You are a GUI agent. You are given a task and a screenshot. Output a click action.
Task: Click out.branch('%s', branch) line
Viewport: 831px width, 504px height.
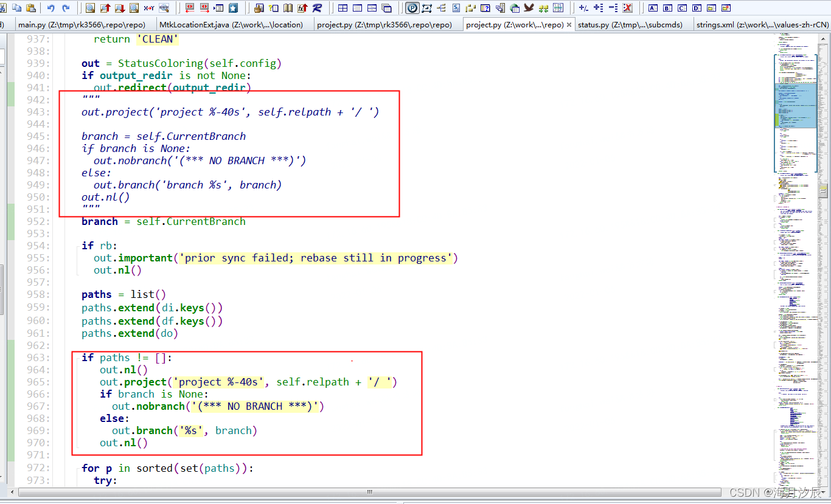[184, 430]
